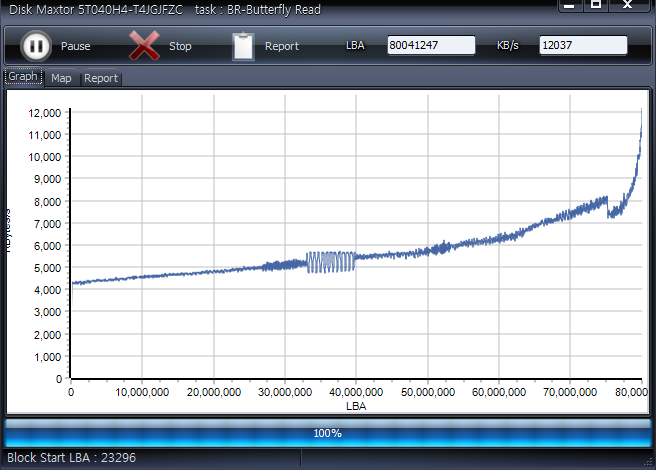Maximize the disk test window

point(596,6)
